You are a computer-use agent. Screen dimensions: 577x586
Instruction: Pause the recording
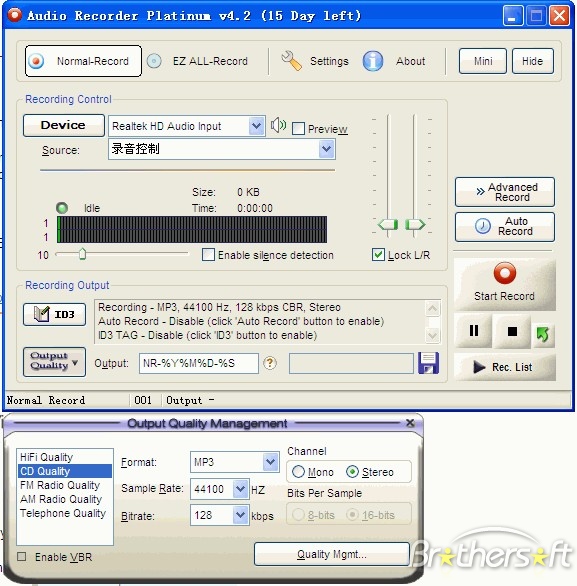pyautogui.click(x=473, y=331)
